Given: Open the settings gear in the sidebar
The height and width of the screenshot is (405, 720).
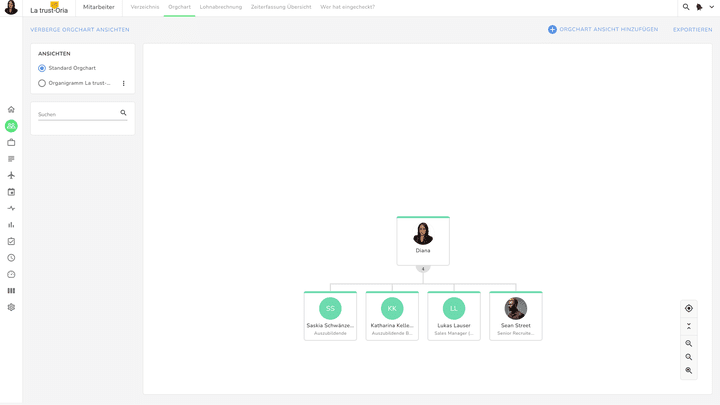Looking at the screenshot, I should (x=11, y=307).
